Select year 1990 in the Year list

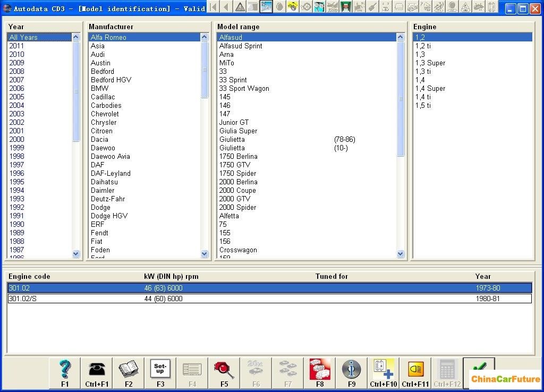[x=39, y=224]
